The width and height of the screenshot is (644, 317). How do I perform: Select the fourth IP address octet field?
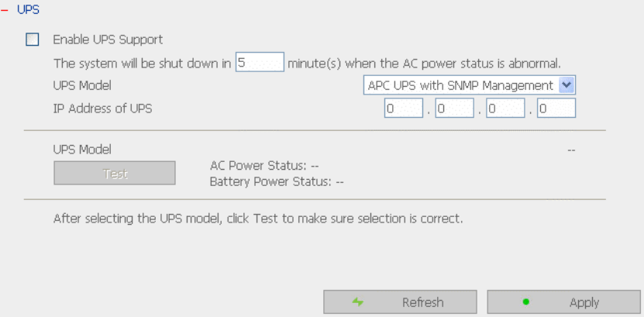tap(556, 109)
